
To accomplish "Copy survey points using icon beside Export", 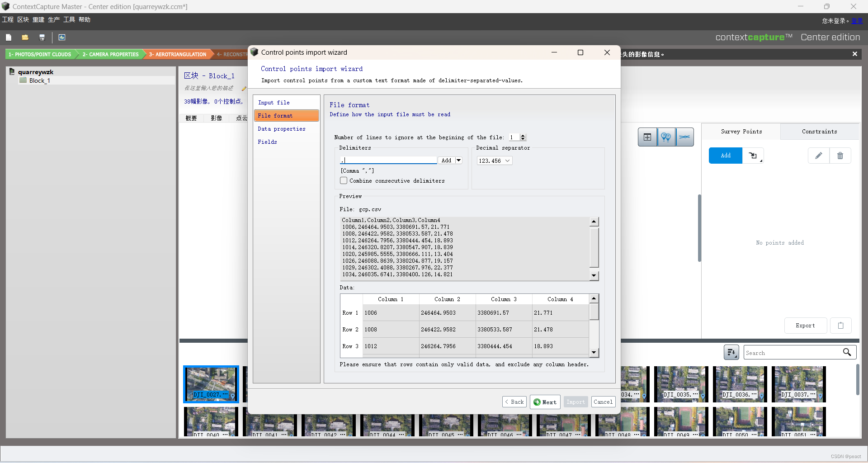I will pos(841,326).
